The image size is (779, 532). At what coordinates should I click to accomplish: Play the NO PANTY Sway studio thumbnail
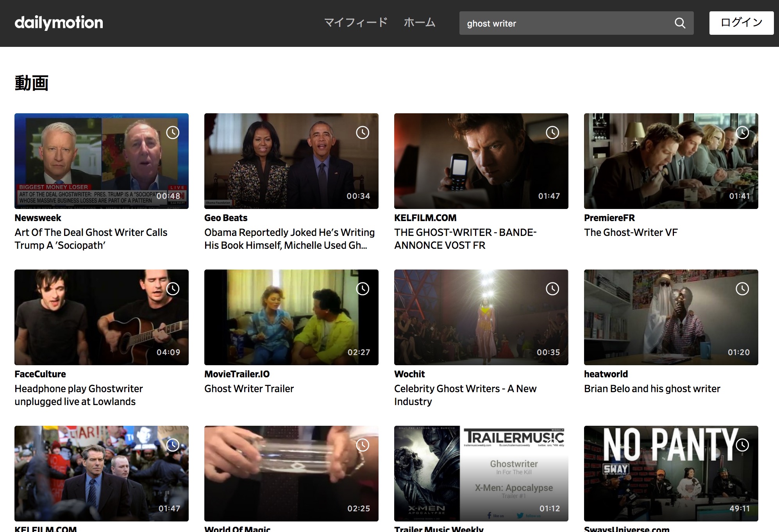pos(671,473)
